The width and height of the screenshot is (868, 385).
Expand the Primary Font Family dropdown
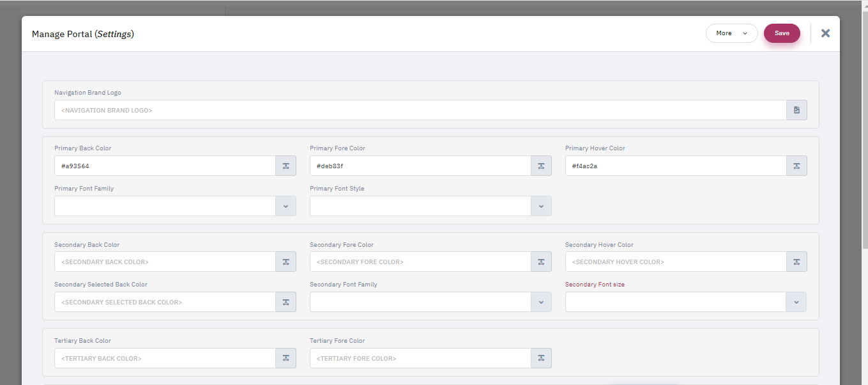[x=286, y=206]
